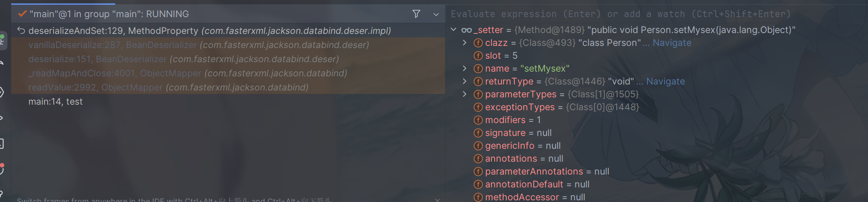Expand the returnType field node
Viewport: 868px width, 202px height.
(x=465, y=81)
